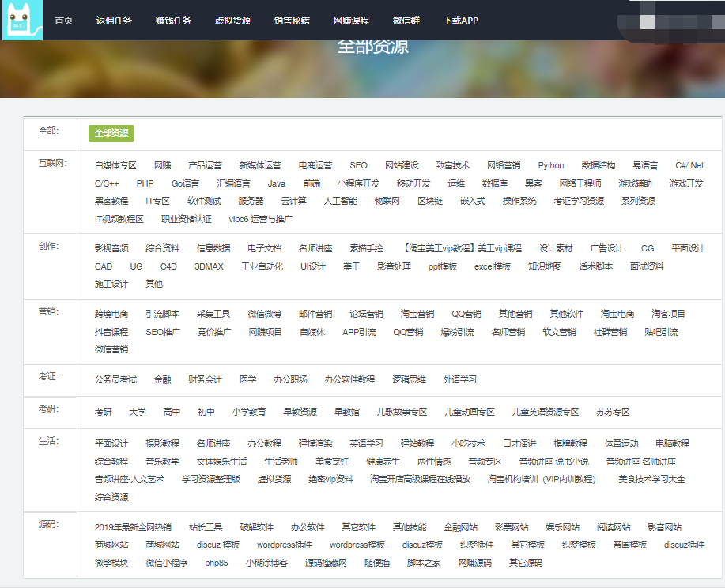Image resolution: width=725 pixels, height=588 pixels.
Task: Open 抖音课程 category
Action: tap(111, 332)
